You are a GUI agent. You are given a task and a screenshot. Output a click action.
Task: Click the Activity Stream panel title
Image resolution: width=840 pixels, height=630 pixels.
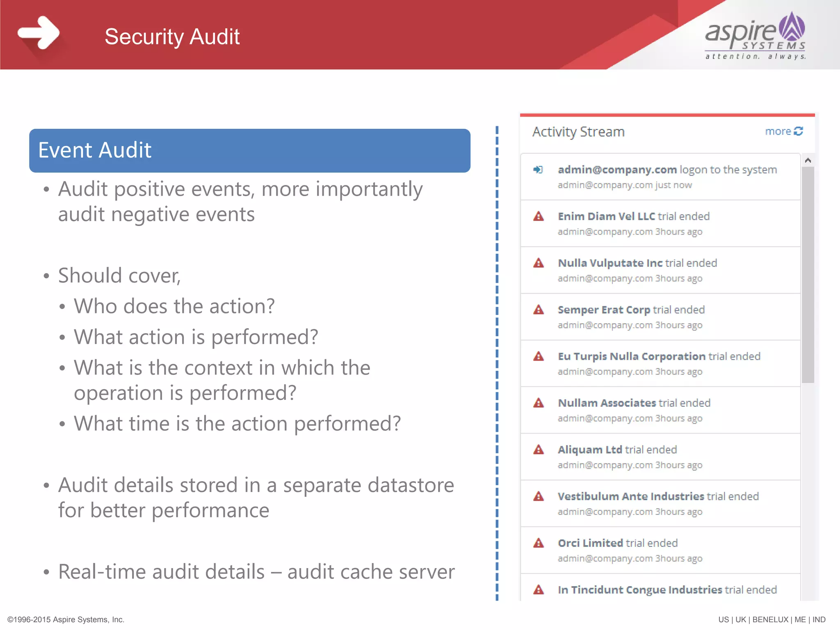point(578,132)
